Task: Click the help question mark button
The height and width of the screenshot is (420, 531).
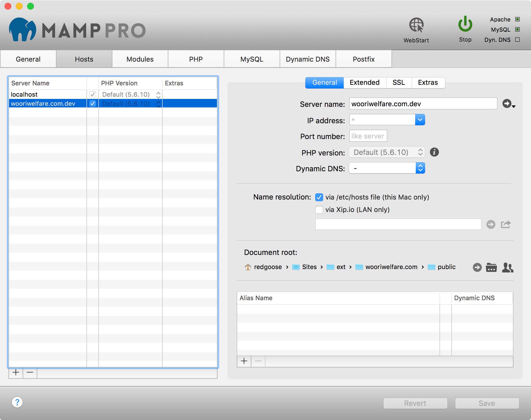Action: tap(17, 402)
